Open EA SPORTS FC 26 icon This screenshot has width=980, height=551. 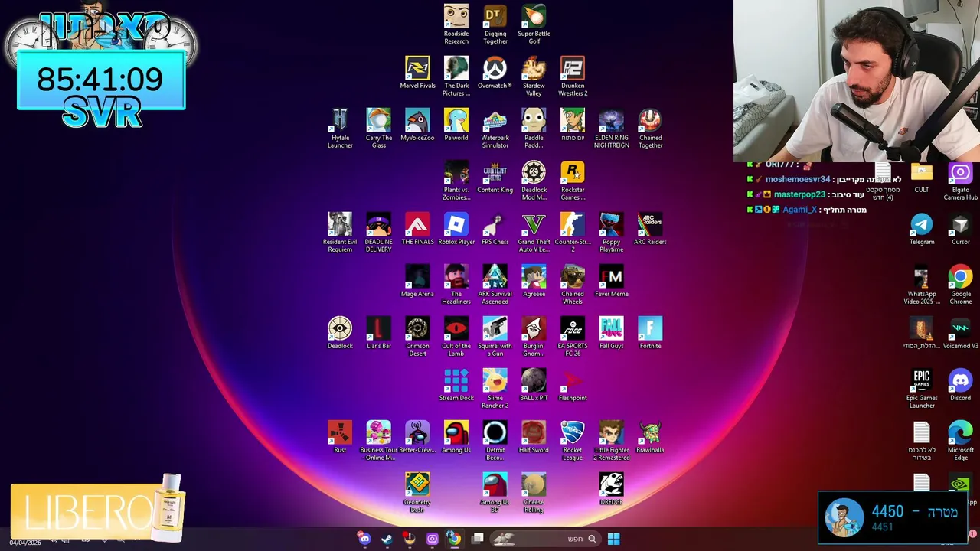point(573,337)
